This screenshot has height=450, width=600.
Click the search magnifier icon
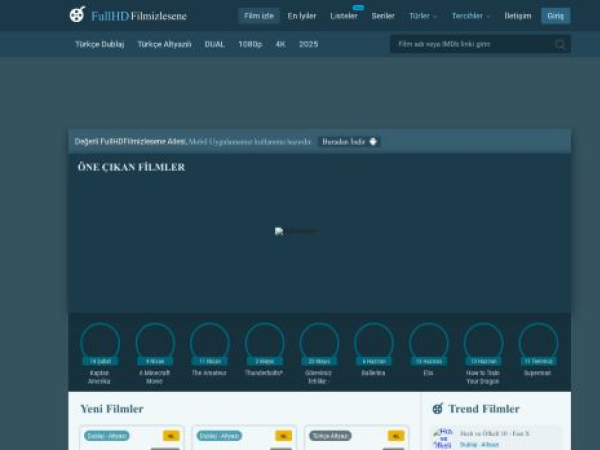[x=560, y=44]
